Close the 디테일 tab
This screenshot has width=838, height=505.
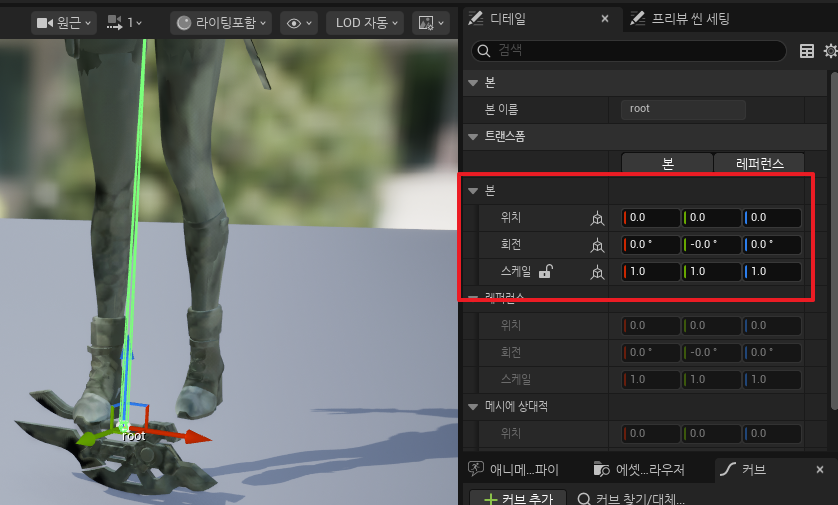602,18
